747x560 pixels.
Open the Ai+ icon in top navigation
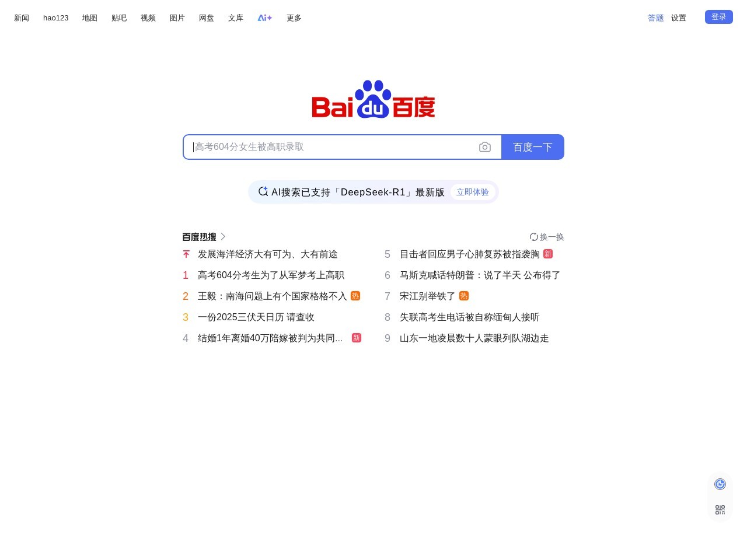tap(265, 18)
